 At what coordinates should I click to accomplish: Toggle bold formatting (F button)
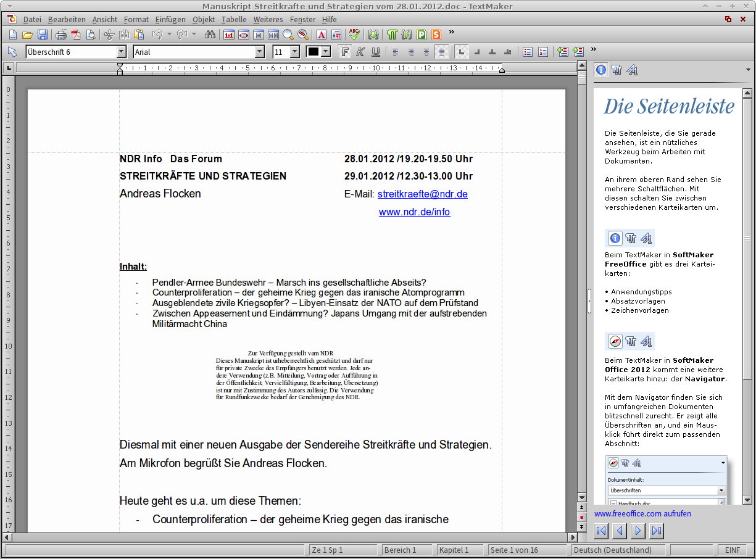click(x=346, y=52)
